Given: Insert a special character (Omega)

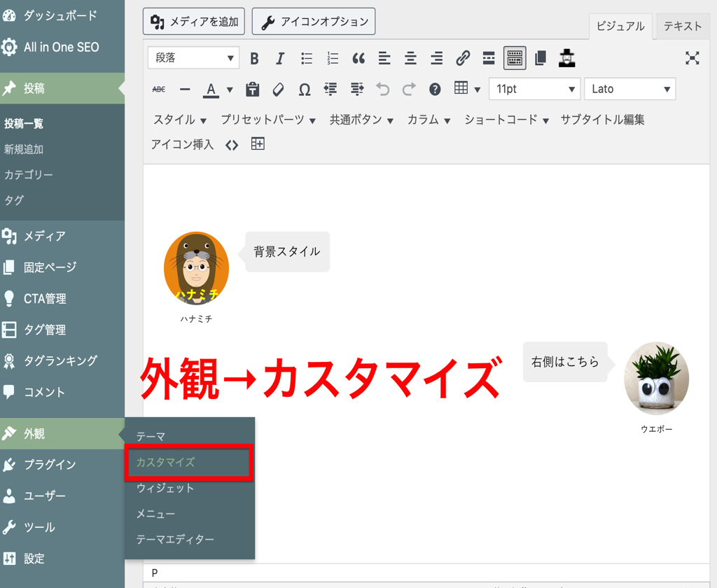Looking at the screenshot, I should point(304,90).
